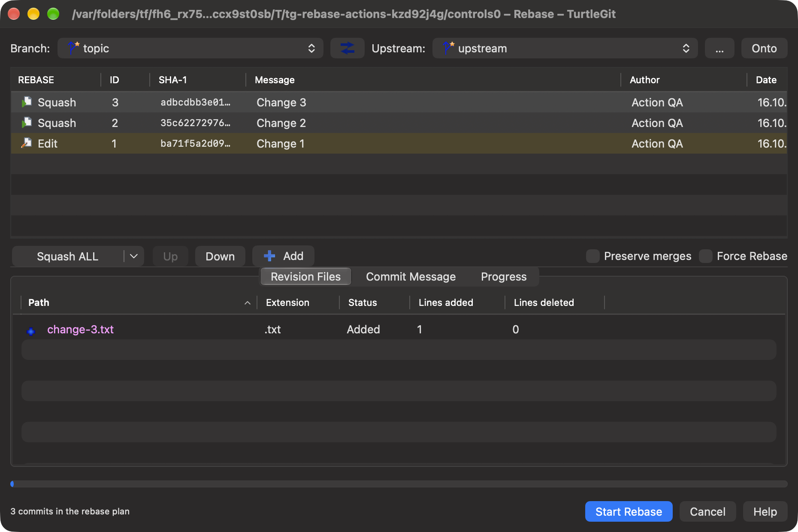Click the added-file icon beside change-3.txt

31,331
